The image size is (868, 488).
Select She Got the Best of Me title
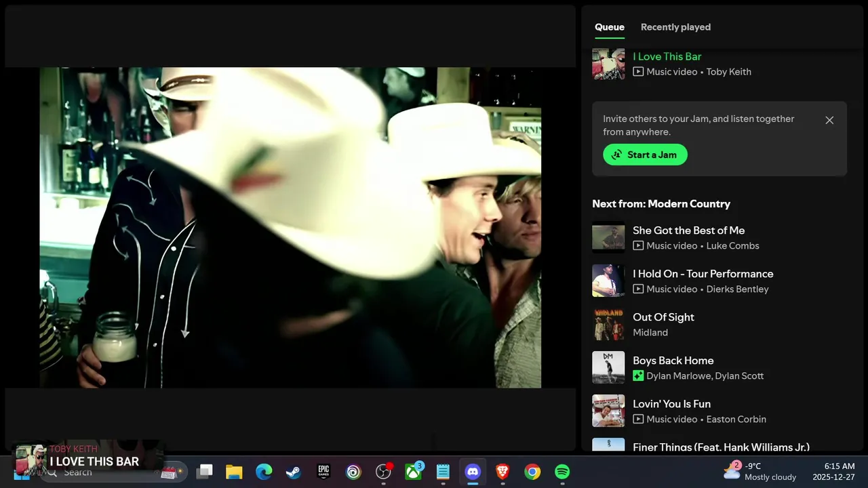point(688,230)
